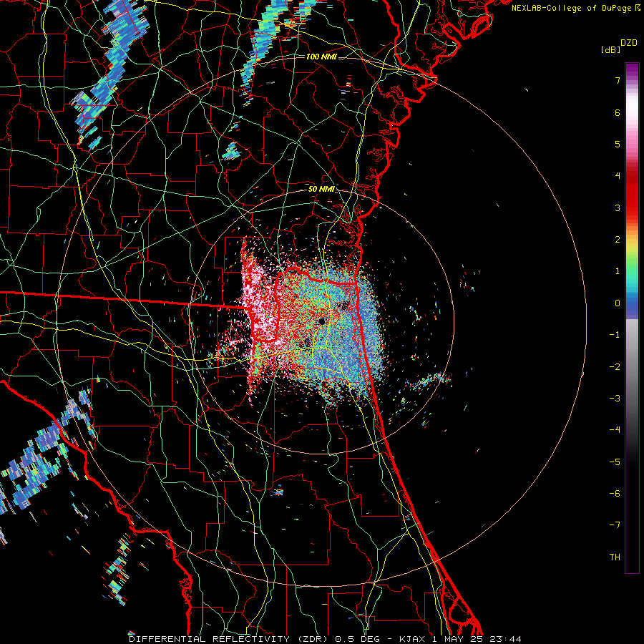Click the ZDR color scale bar

[x=632, y=318]
